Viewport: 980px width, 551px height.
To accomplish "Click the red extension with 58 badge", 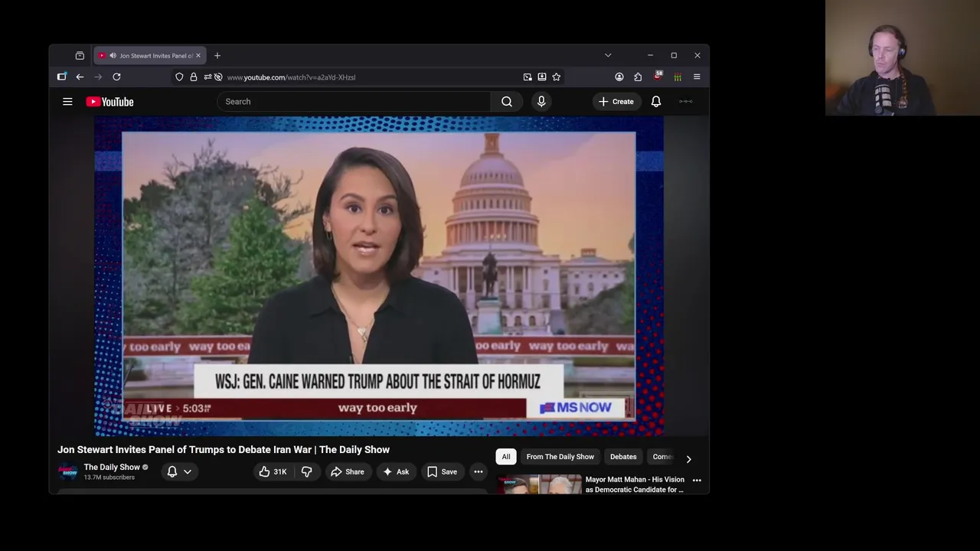I will 658,77.
